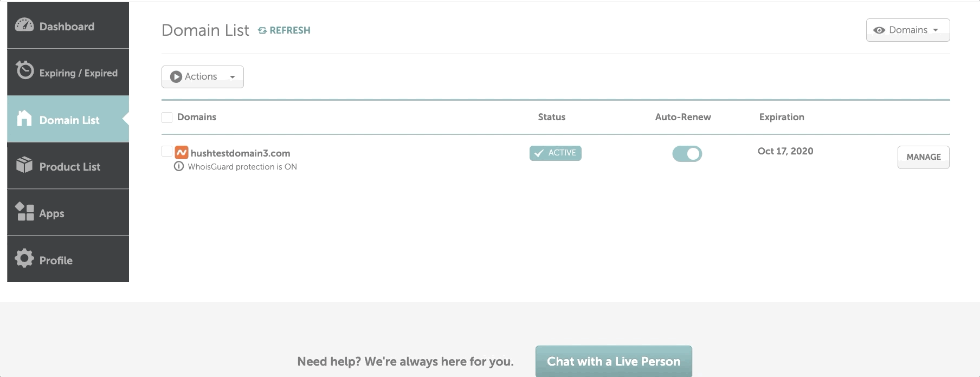Screen dimensions: 980x377
Task: Click the Domain List house icon
Action: tap(24, 119)
